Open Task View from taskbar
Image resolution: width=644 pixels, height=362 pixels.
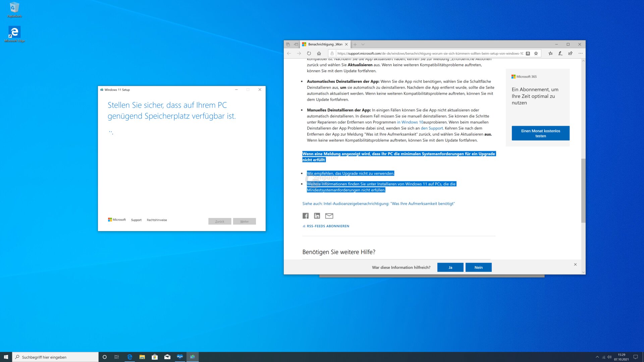pos(117,357)
